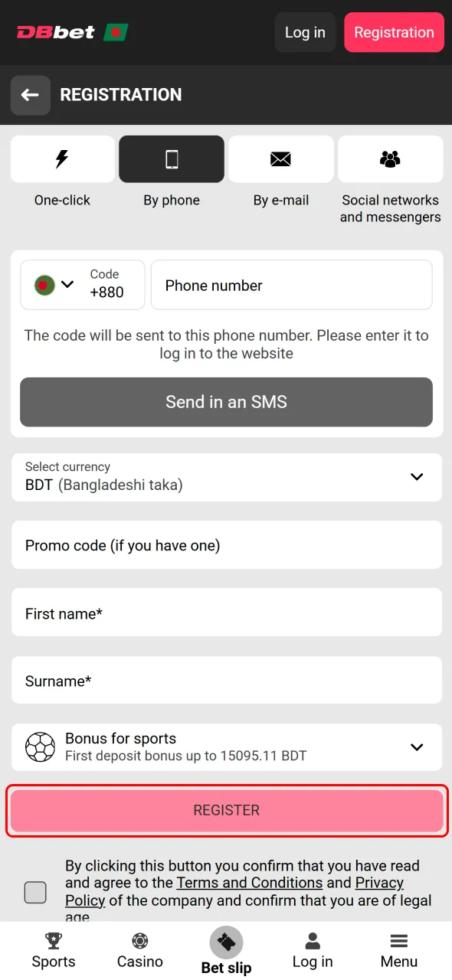Choose the By phone registration icon
The image size is (452, 980).
(x=171, y=158)
